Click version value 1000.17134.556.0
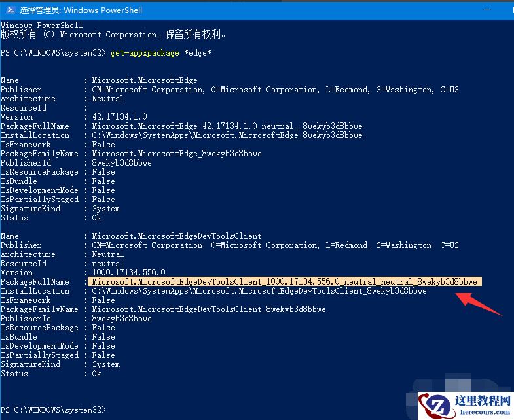This screenshot has width=514, height=420. pyautogui.click(x=129, y=273)
